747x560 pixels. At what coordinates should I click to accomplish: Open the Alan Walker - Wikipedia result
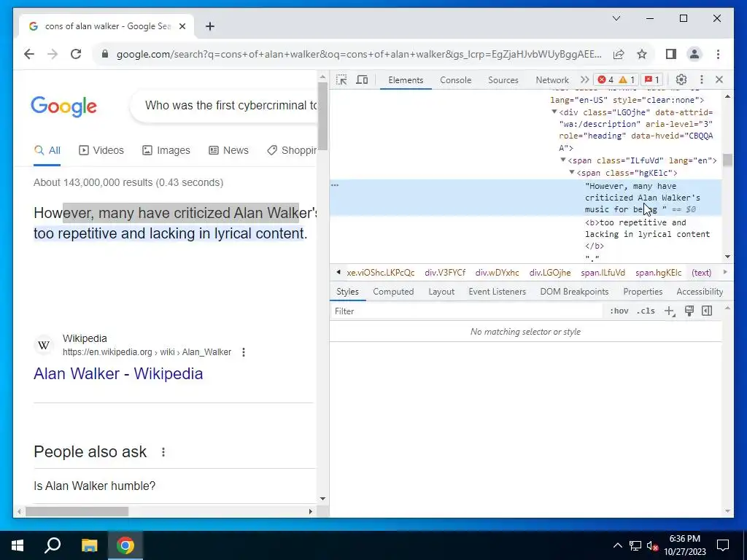tap(118, 373)
